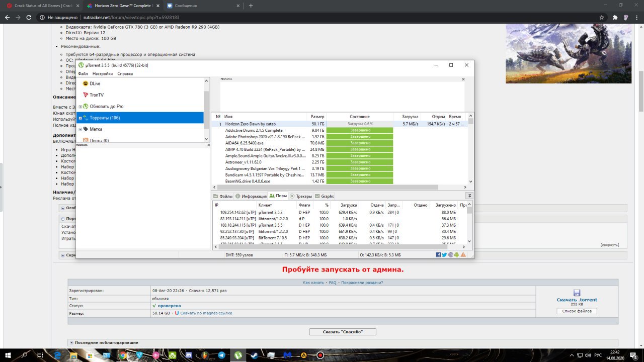Open Discord from the taskbar

[189, 355]
